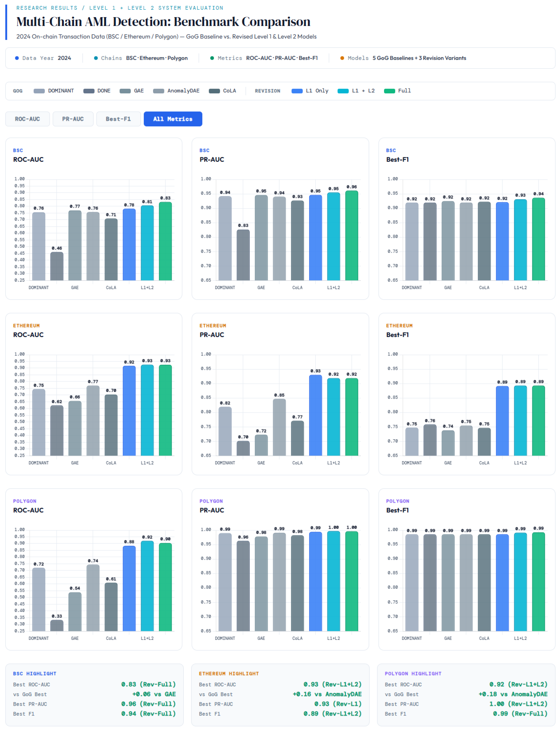Click the Polygon ROC-AUC 0.33 bar

pyautogui.click(x=57, y=625)
